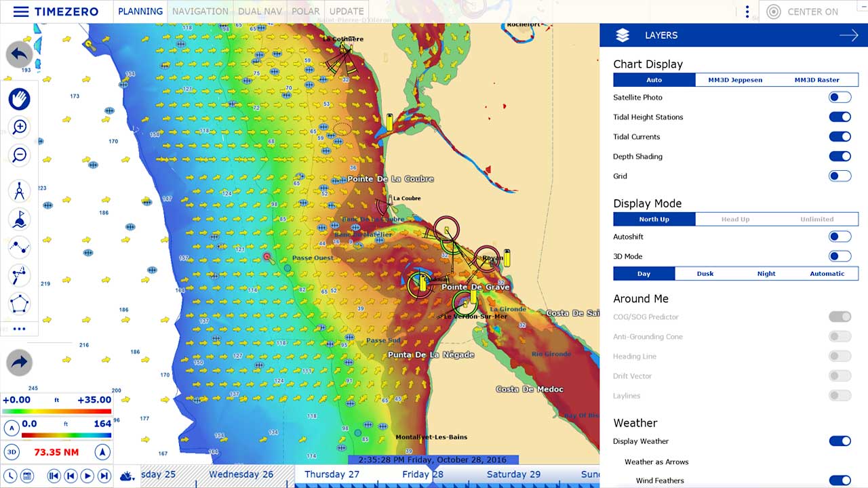Choose the Night display mode
The image size is (868, 488).
766,274
